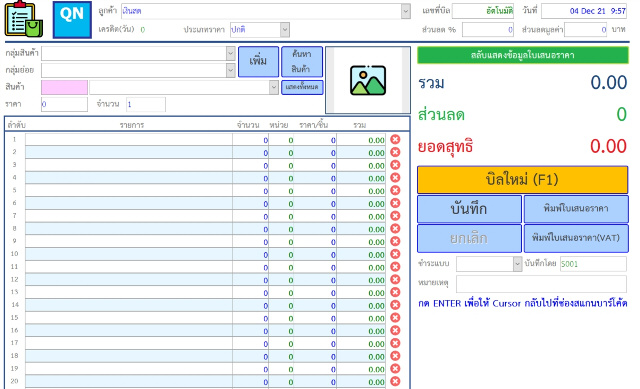Image resolution: width=640 pixels, height=389 pixels.
Task: Click the clipboard shopping bag logo icon
Action: 24,19
